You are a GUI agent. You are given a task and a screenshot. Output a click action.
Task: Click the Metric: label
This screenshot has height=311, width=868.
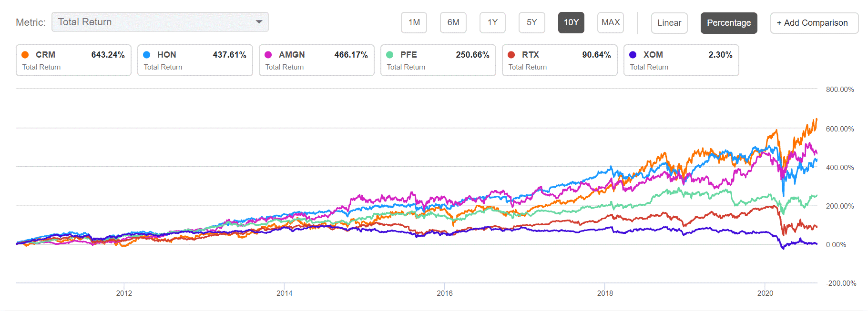(31, 22)
